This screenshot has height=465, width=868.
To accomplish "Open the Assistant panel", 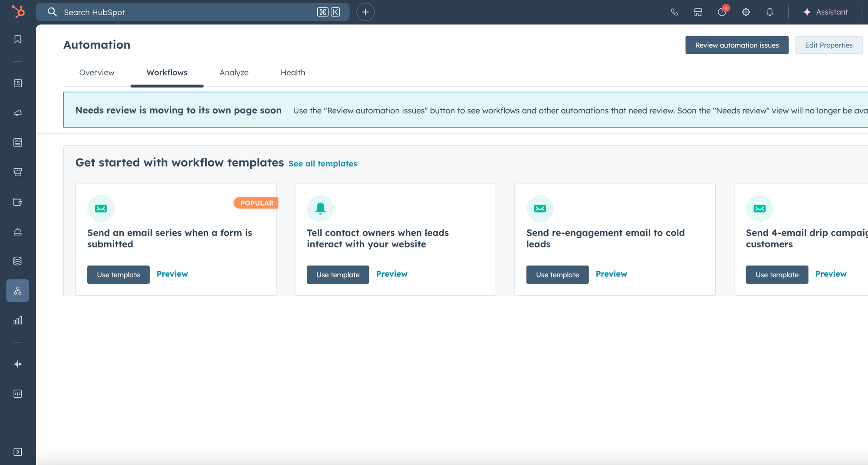I will pos(825,12).
